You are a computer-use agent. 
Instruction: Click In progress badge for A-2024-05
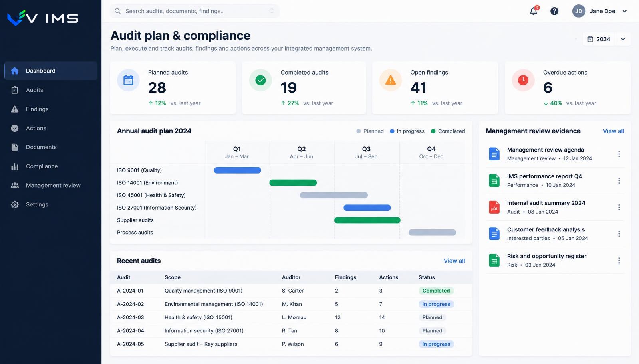click(x=436, y=344)
